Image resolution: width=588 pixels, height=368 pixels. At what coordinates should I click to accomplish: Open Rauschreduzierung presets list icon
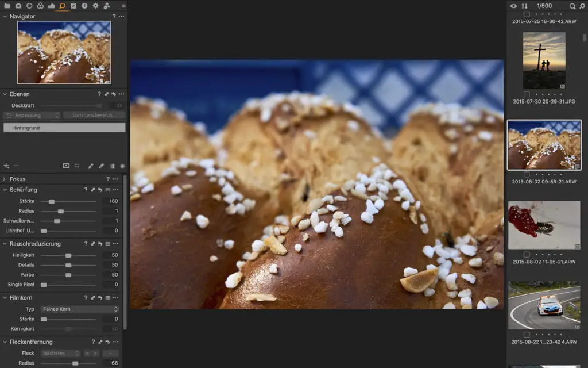tap(107, 244)
